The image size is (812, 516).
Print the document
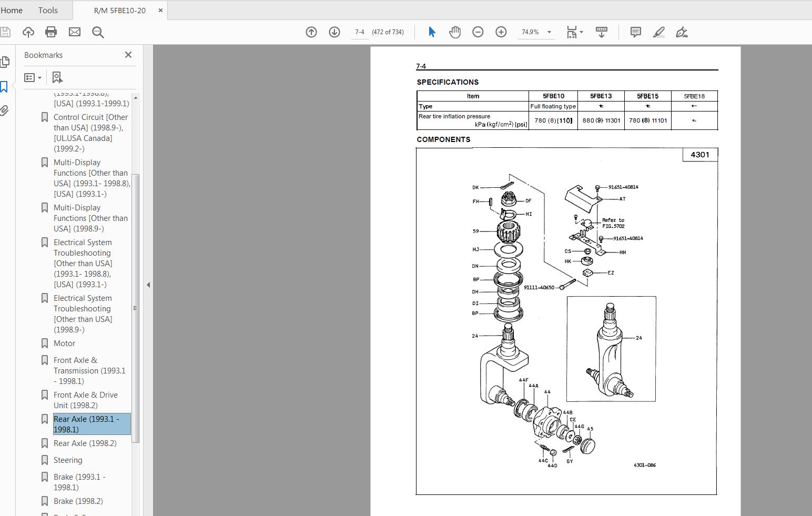click(50, 32)
